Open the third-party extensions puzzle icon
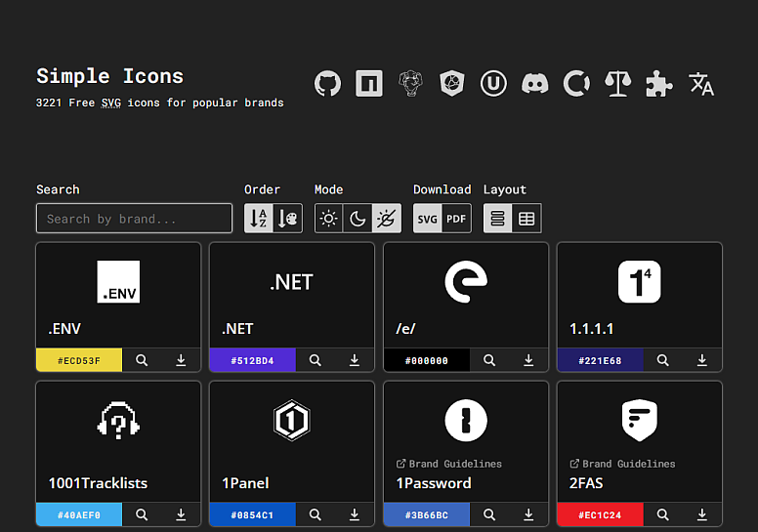This screenshot has width=758, height=532. point(659,84)
